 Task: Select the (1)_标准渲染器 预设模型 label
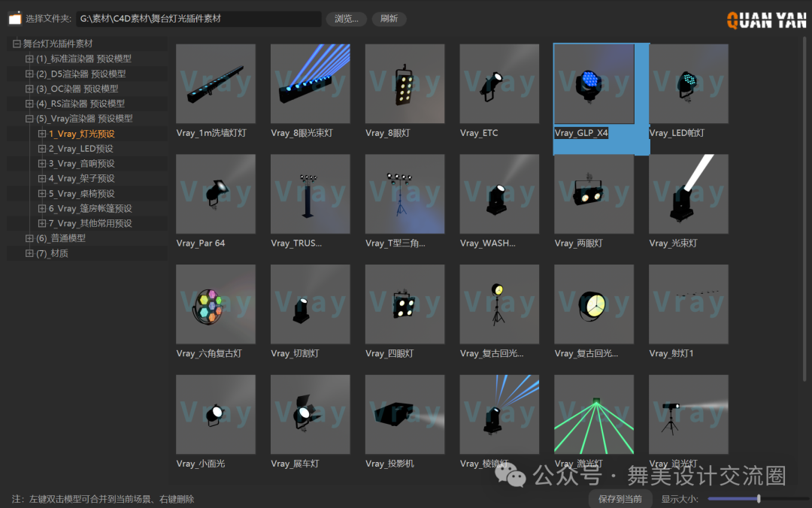(83, 59)
